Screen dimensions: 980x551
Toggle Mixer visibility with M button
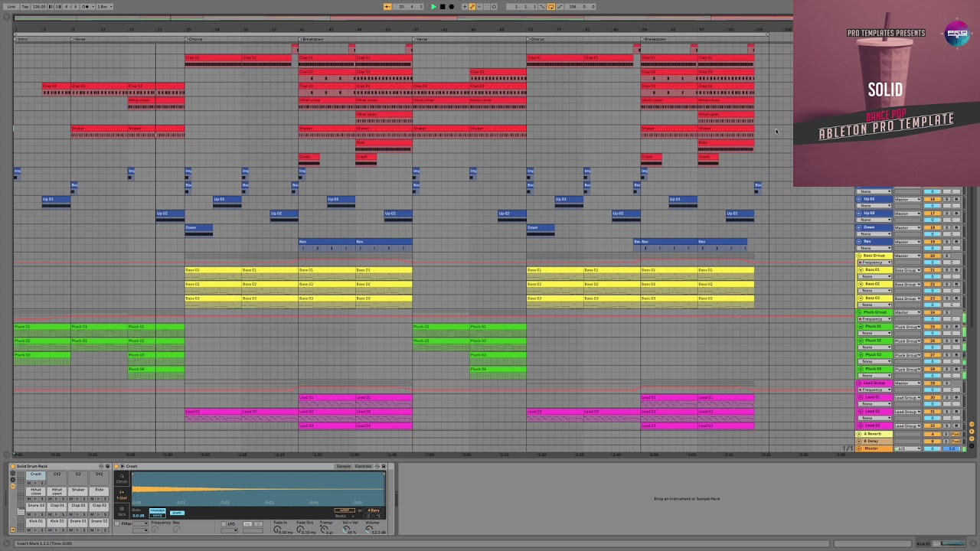click(972, 439)
